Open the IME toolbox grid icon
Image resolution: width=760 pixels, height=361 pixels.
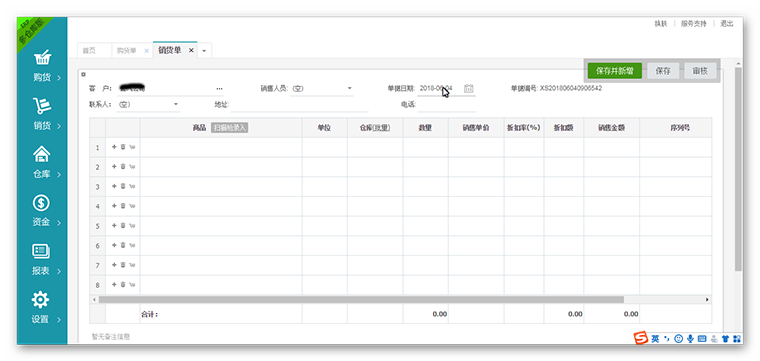coord(737,339)
